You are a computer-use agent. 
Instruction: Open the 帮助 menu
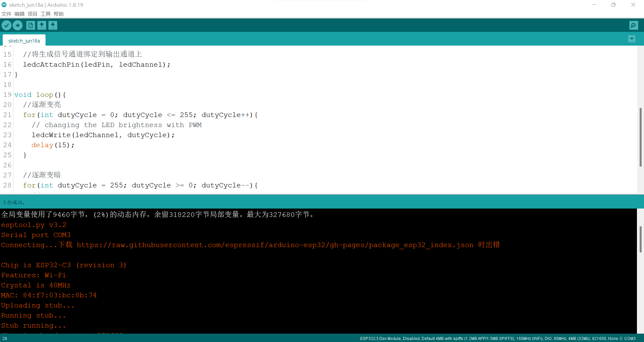tap(59, 14)
